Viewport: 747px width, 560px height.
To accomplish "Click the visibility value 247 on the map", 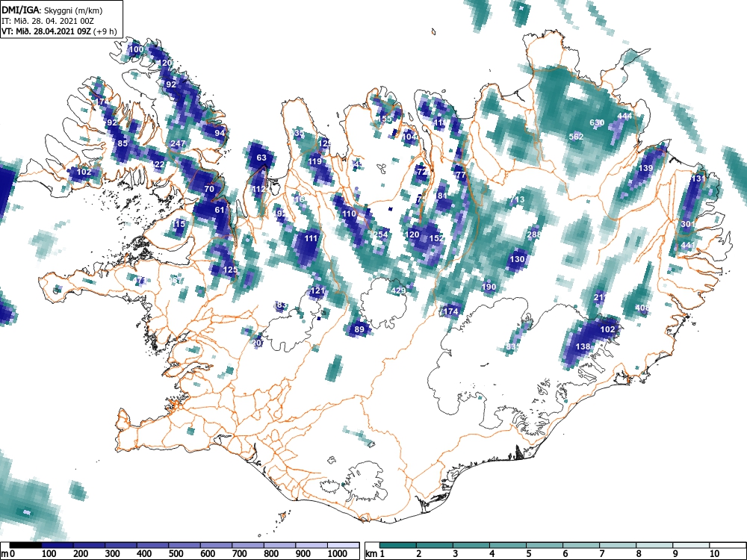I will (178, 143).
